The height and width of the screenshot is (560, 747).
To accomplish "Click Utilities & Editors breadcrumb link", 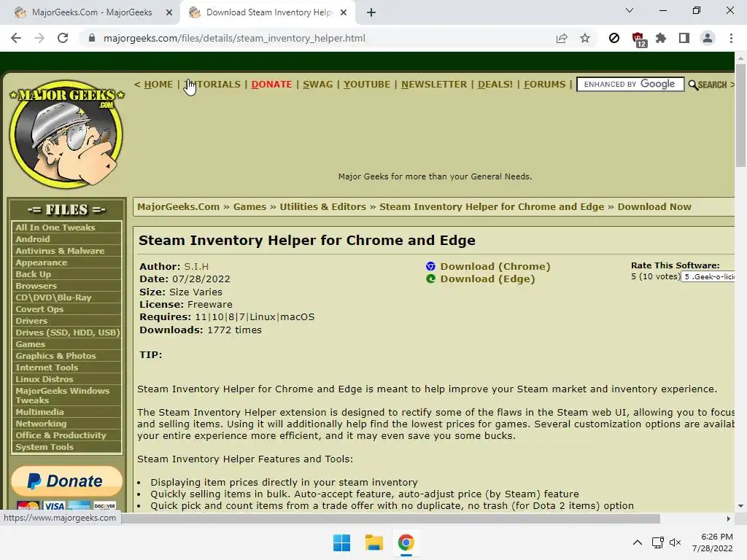I will tap(322, 206).
